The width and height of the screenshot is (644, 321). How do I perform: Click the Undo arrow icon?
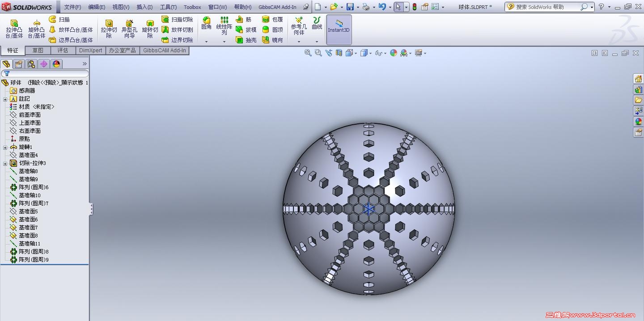pyautogui.click(x=382, y=7)
